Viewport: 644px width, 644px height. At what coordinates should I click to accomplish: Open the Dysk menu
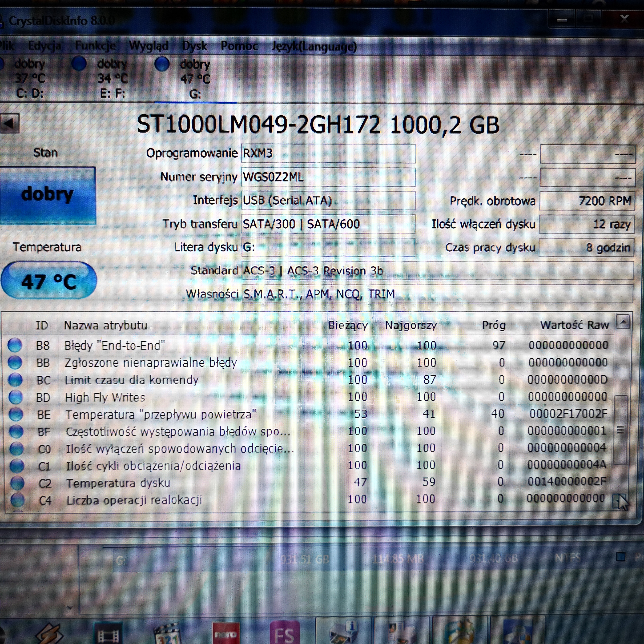(195, 46)
